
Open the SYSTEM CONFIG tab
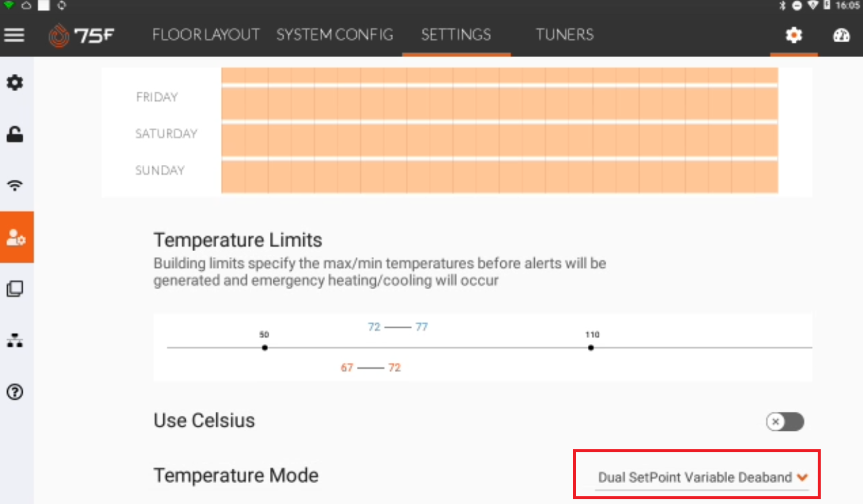click(x=334, y=35)
